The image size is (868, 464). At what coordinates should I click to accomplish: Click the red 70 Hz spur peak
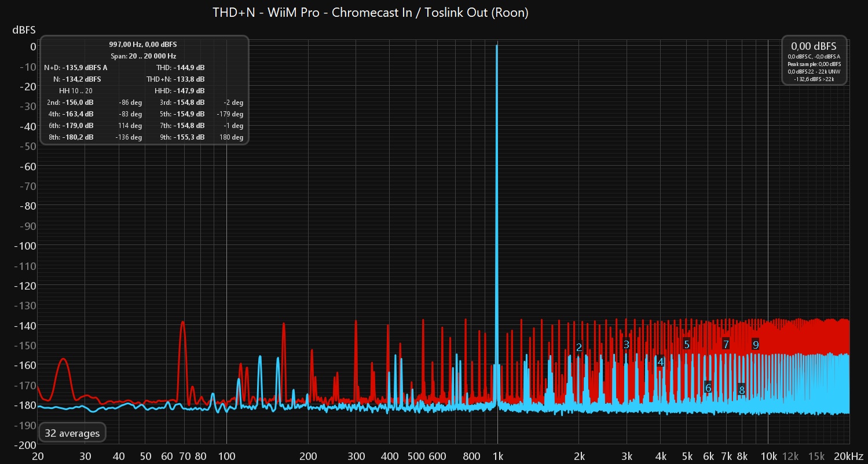tap(182, 323)
